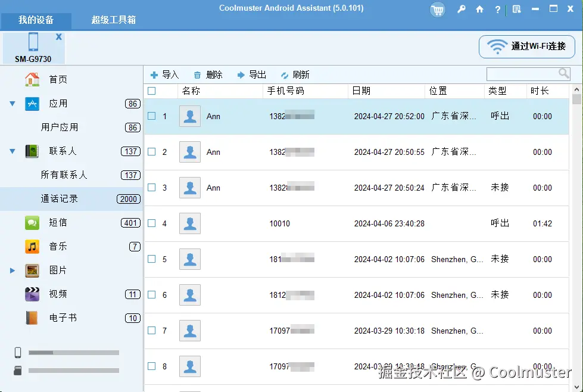Click the 2000 count badge beside 通话记录
Image resolution: width=583 pixels, height=392 pixels.
129,199
